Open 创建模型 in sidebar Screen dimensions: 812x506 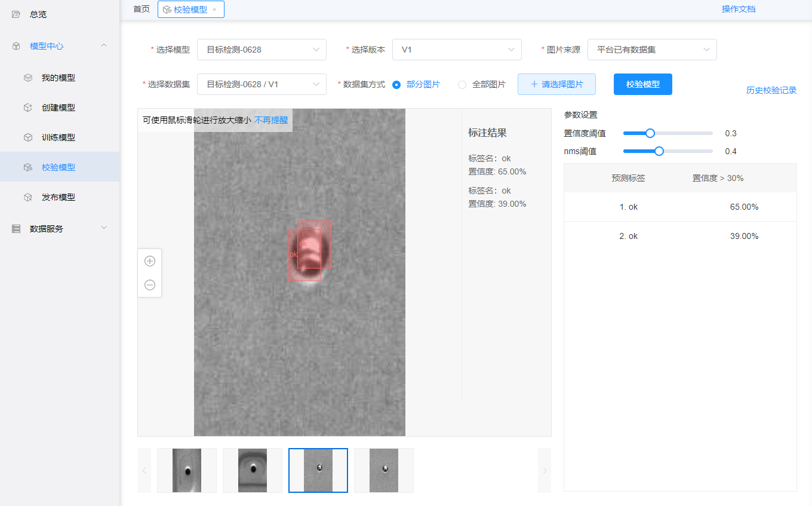59,108
